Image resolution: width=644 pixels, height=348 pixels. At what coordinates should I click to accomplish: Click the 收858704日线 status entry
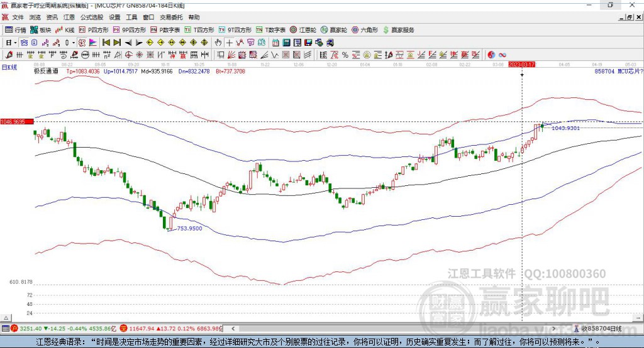597,329
